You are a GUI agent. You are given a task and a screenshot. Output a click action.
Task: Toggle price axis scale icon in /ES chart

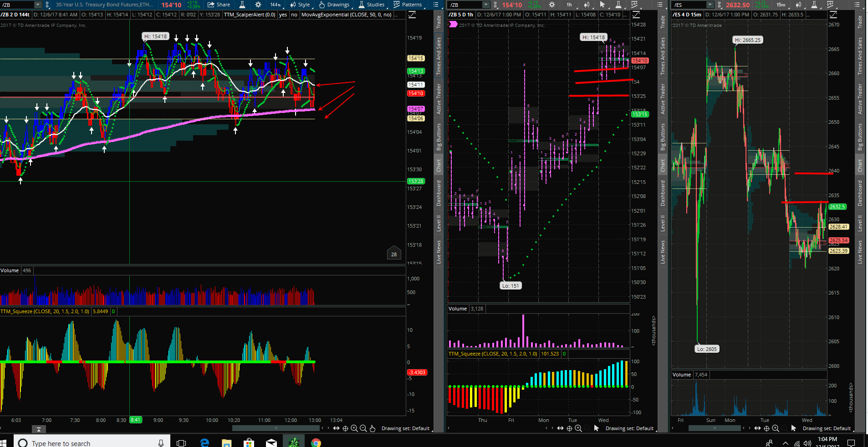833,15
